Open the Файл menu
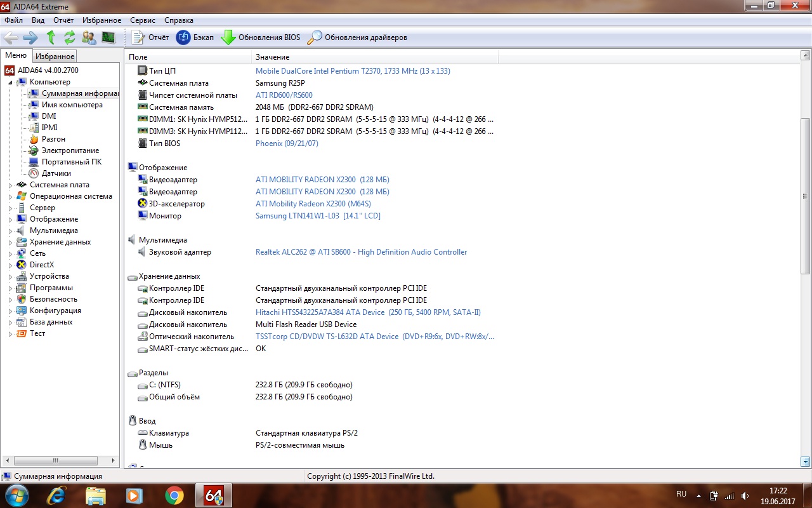Viewport: 812px width, 508px height. point(13,20)
